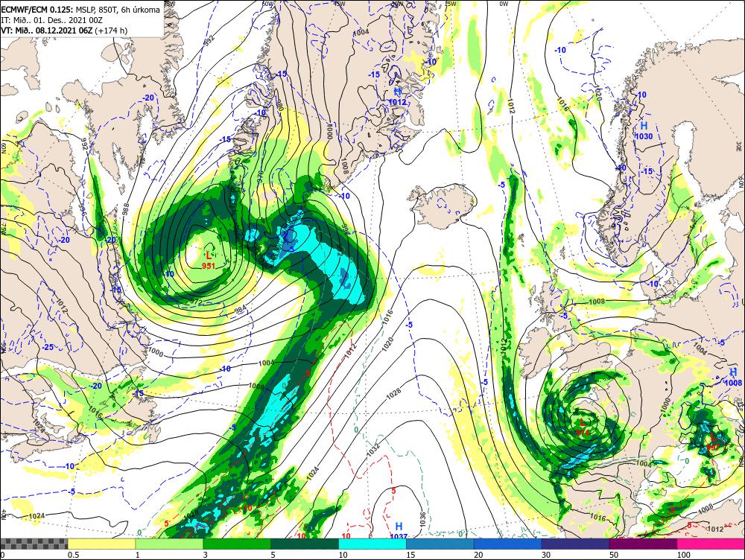Click the '984' isobar label
The image size is (745, 560).
coord(241,311)
